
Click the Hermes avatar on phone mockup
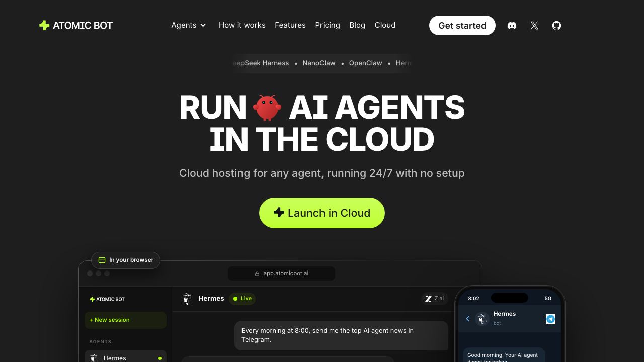coord(482,319)
